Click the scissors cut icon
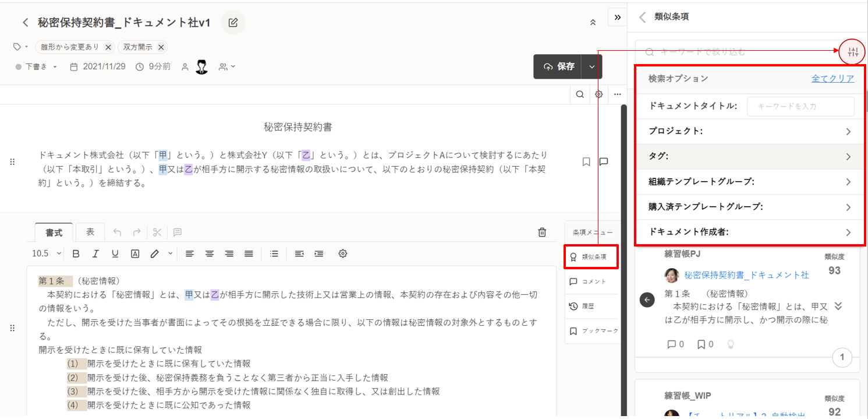The height and width of the screenshot is (419, 868). (157, 233)
